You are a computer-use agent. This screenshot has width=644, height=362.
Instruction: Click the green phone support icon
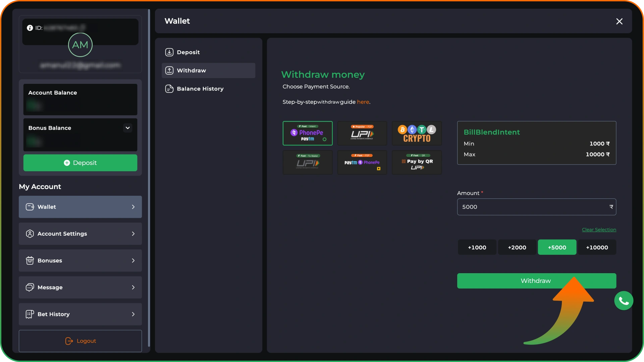[624, 301]
